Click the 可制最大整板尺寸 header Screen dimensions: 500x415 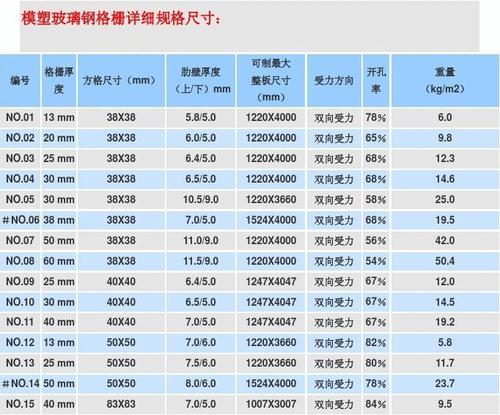[271, 81]
